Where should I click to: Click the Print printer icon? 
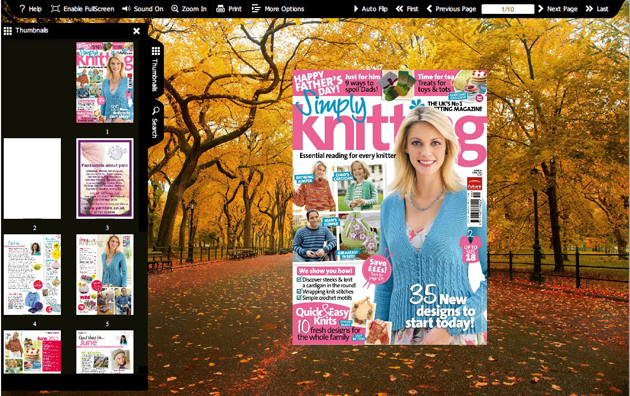pos(220,9)
